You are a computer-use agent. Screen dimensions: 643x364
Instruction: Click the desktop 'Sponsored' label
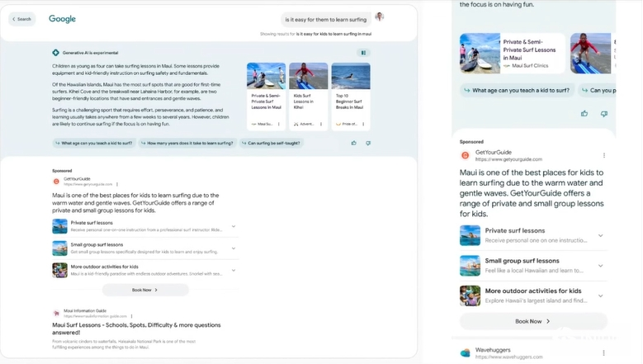tap(62, 171)
